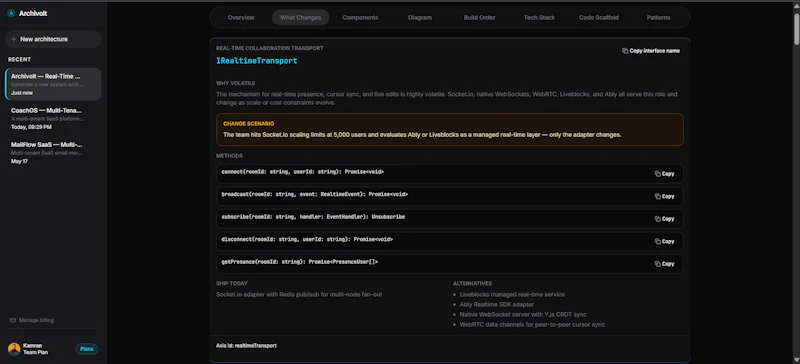
Task: Click the Manage billing card icon
Action: [x=13, y=321]
